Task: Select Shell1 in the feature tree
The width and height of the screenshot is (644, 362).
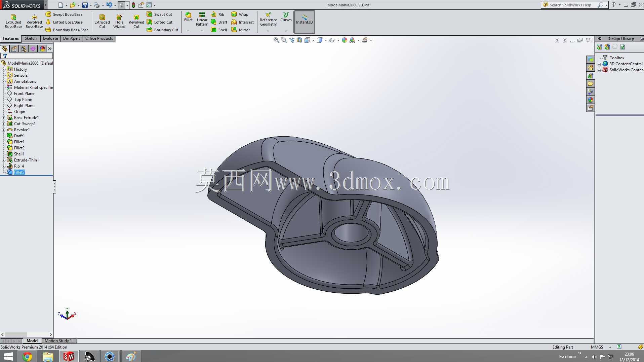Action: point(19,154)
